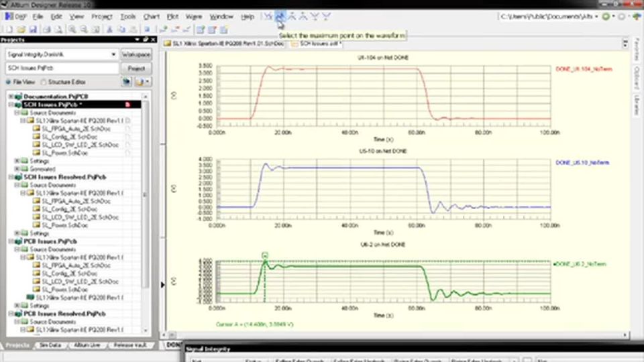Click the print toolbar icon
This screenshot has width=644, height=362.
pos(47,29)
